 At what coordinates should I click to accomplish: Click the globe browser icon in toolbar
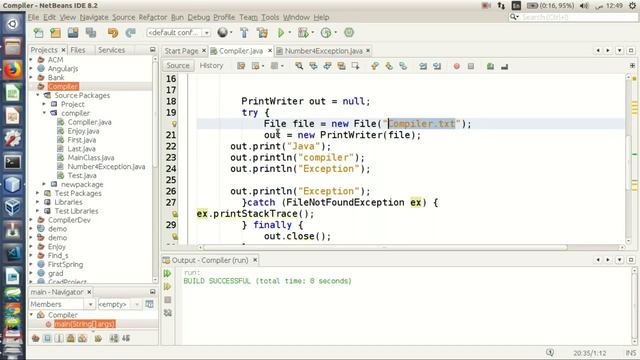(222, 32)
